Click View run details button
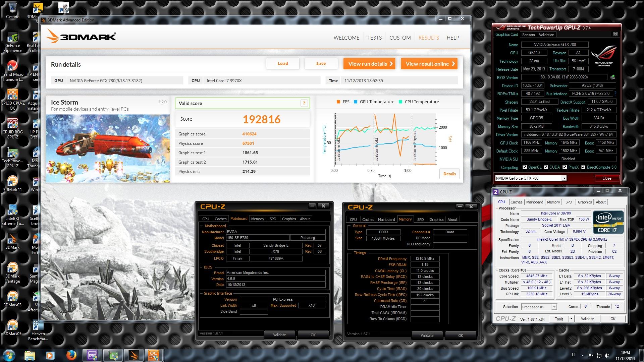Viewport: 644px width, 362px height. (x=369, y=64)
